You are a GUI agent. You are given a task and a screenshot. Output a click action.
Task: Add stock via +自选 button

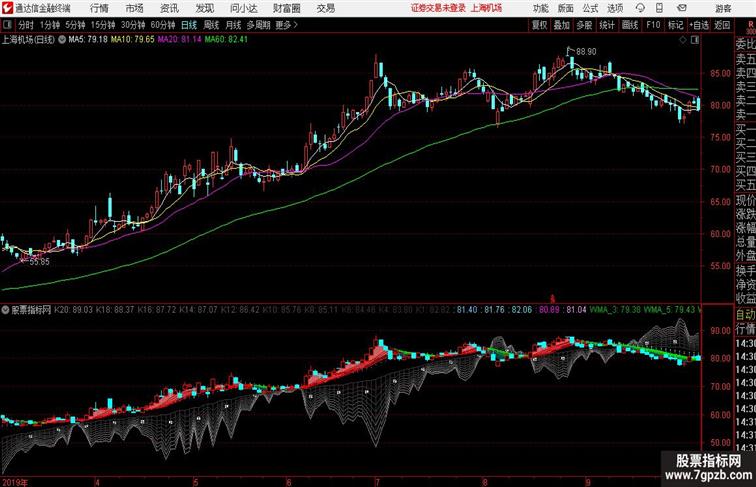pyautogui.click(x=699, y=25)
